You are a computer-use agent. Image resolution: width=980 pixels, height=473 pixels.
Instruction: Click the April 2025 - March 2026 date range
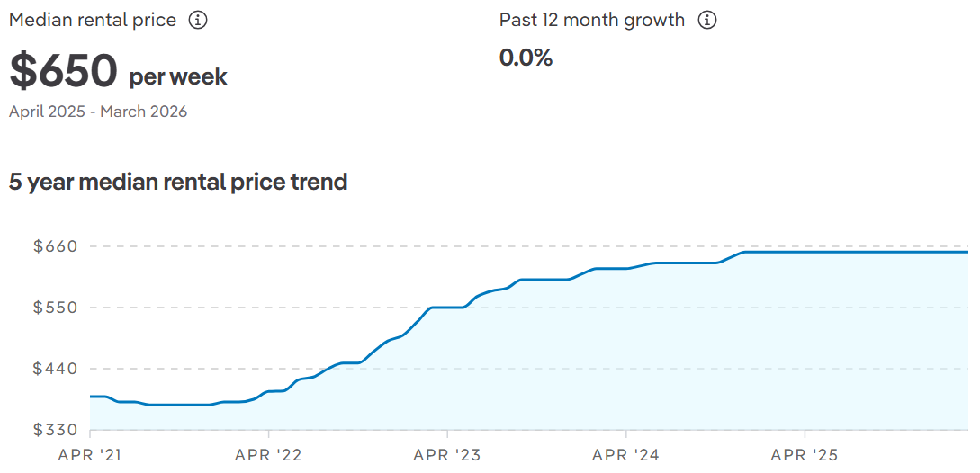click(x=98, y=112)
